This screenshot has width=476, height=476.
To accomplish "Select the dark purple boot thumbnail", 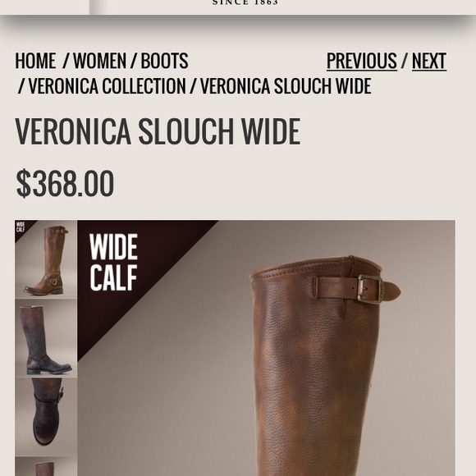I will click(x=46, y=338).
